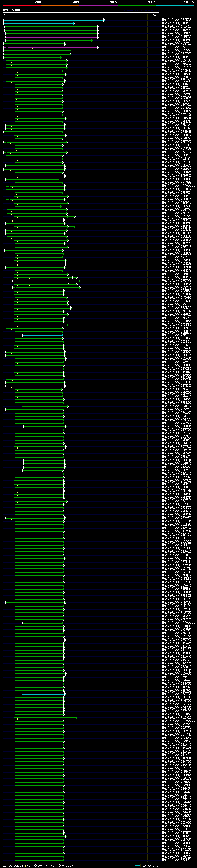Open hit UniRef100_Q05093
This screenshot has height=868, width=197.
[177, 297]
